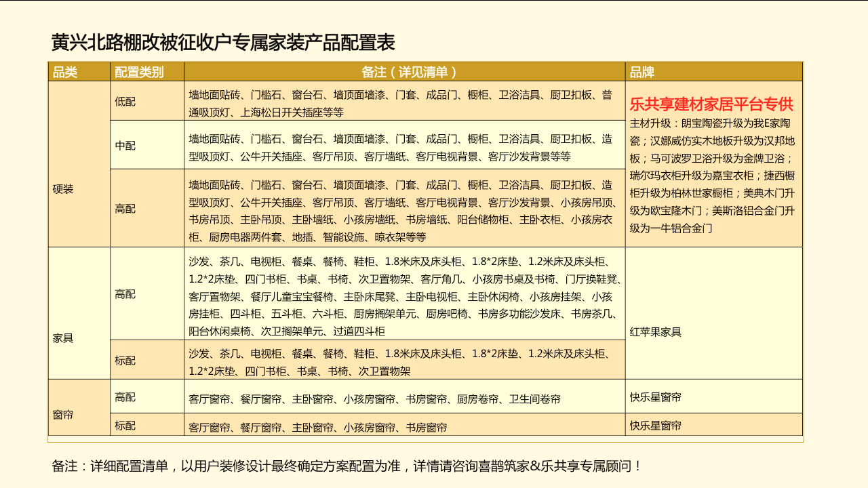Select the 中配 configuration cell

[x=125, y=145]
